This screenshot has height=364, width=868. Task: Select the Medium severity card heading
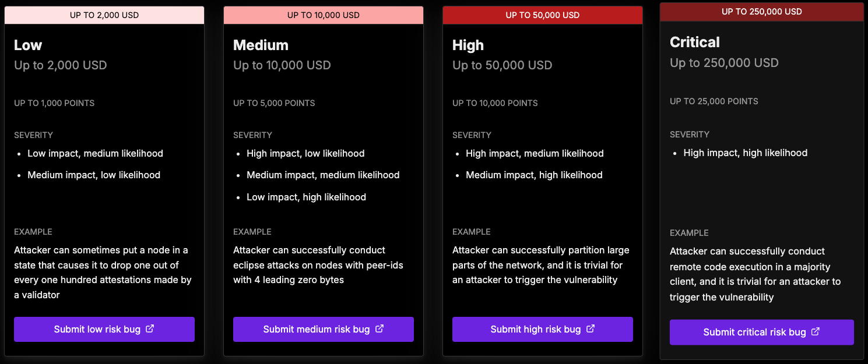tap(261, 45)
